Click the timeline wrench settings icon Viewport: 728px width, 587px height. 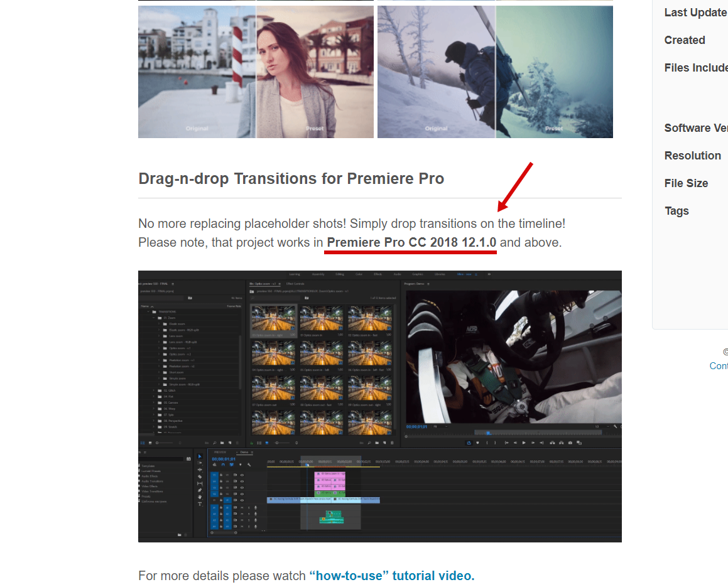tap(249, 465)
